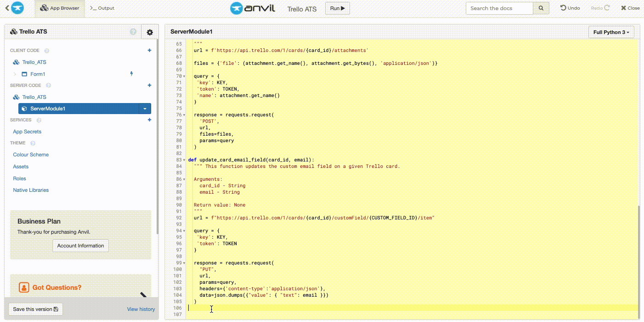Add new server module with plus

click(149, 85)
